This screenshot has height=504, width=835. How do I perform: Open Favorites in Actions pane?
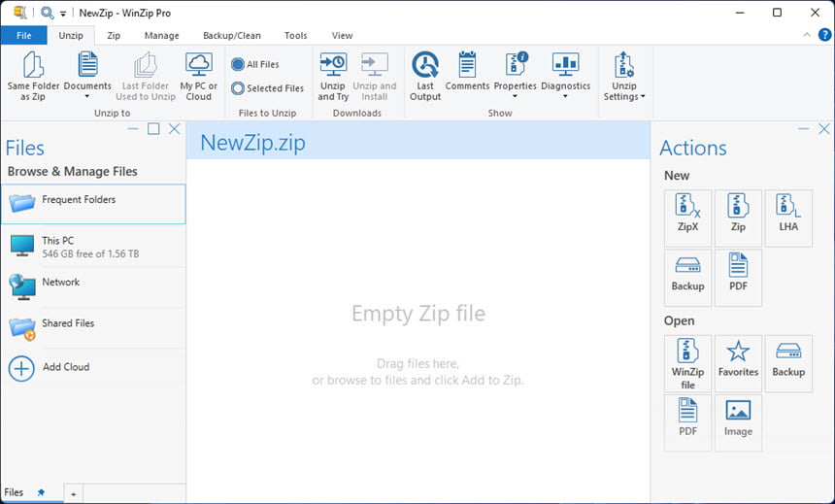point(738,363)
